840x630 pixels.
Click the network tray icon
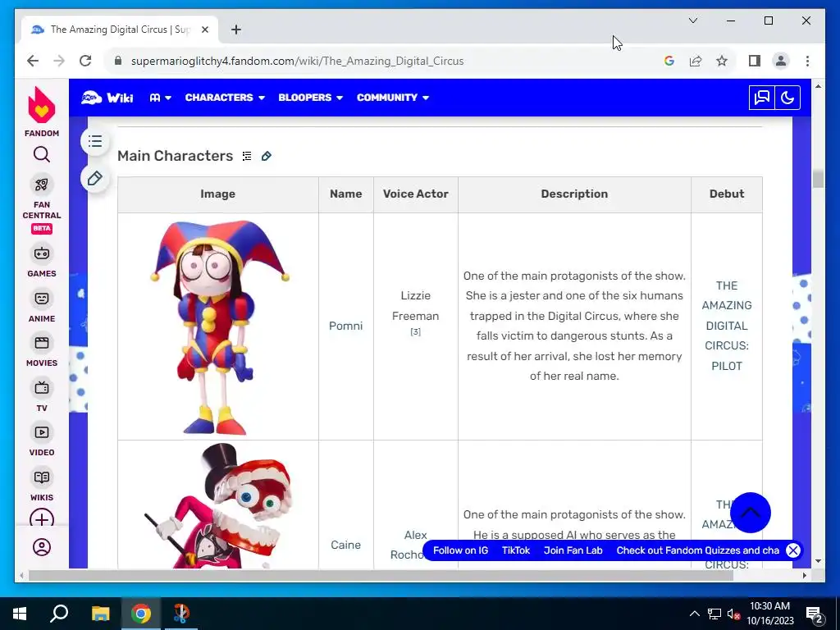(x=714, y=614)
